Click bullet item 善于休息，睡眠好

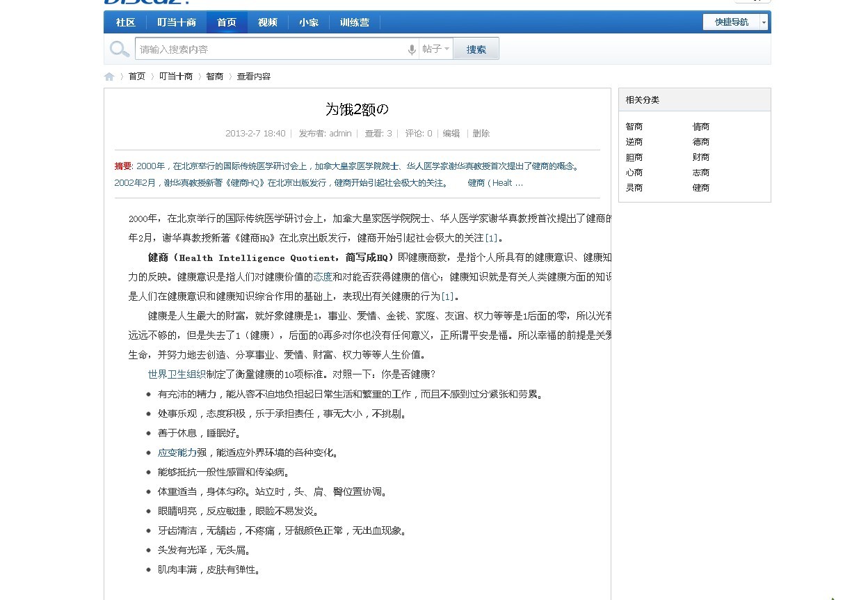coord(199,433)
